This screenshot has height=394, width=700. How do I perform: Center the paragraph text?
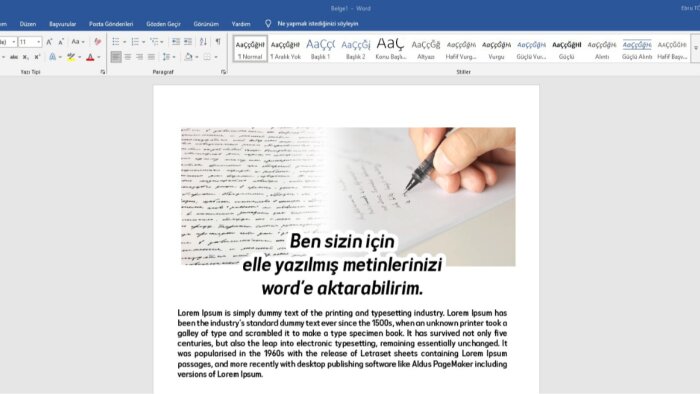(x=128, y=57)
